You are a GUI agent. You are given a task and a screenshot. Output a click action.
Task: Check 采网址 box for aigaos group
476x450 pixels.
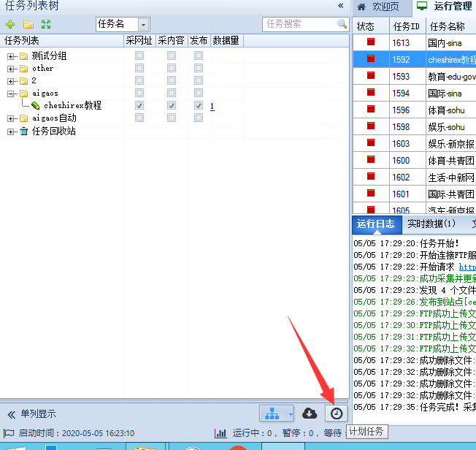point(139,93)
